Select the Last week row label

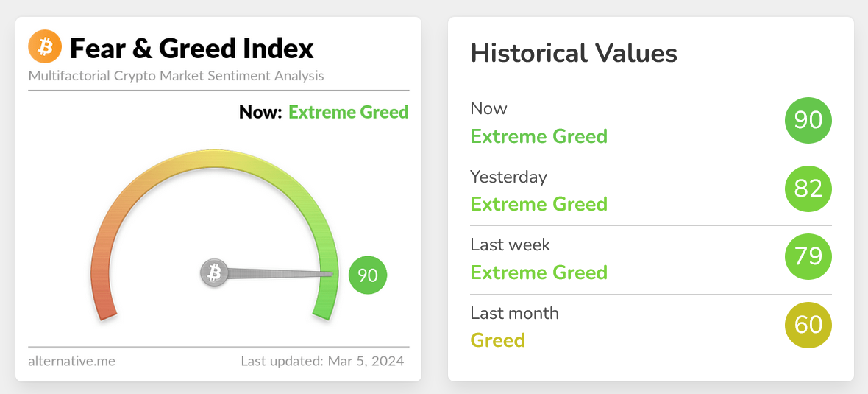click(511, 245)
